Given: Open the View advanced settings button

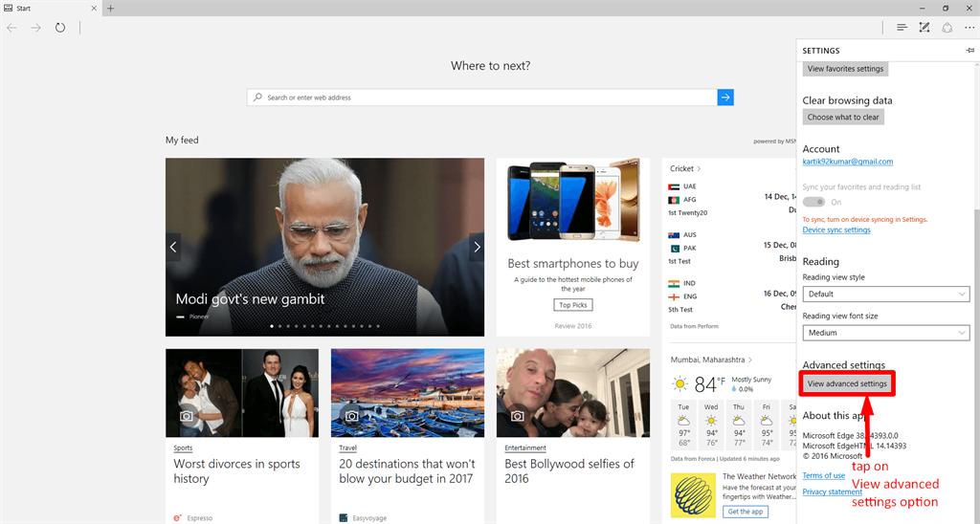Looking at the screenshot, I should click(x=847, y=383).
